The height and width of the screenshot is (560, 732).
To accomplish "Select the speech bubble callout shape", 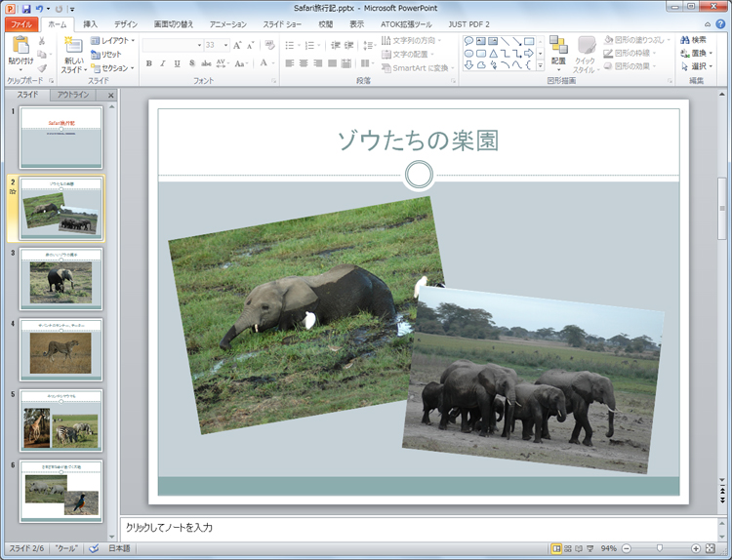I will pos(468,41).
